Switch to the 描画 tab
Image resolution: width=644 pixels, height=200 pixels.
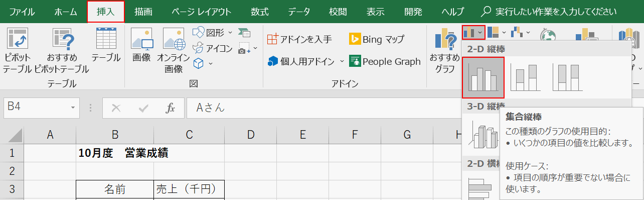pos(143,12)
